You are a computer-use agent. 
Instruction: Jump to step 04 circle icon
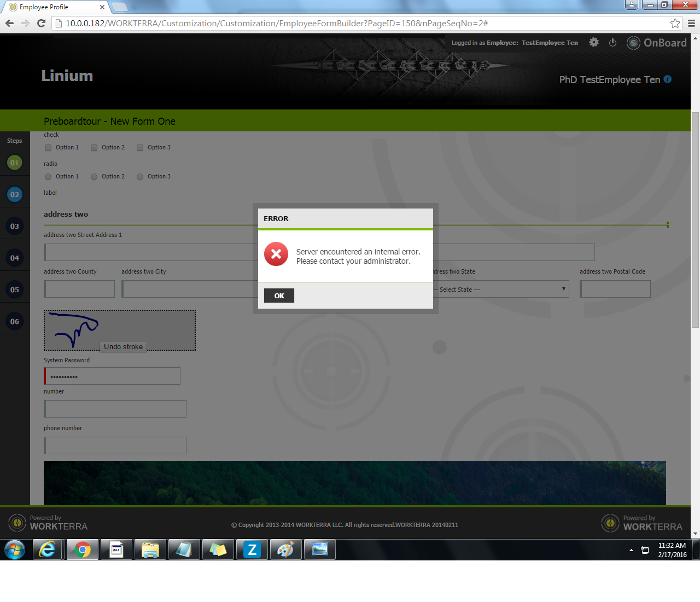[15, 258]
